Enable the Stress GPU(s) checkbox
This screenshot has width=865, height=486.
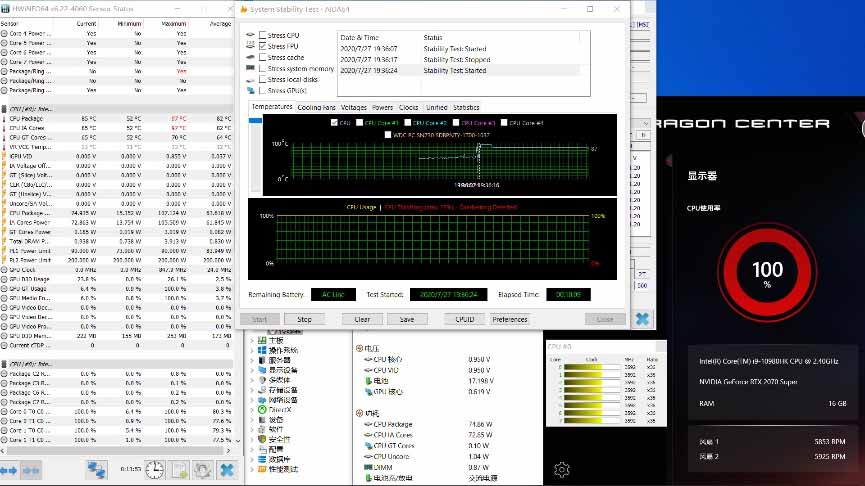pos(263,90)
